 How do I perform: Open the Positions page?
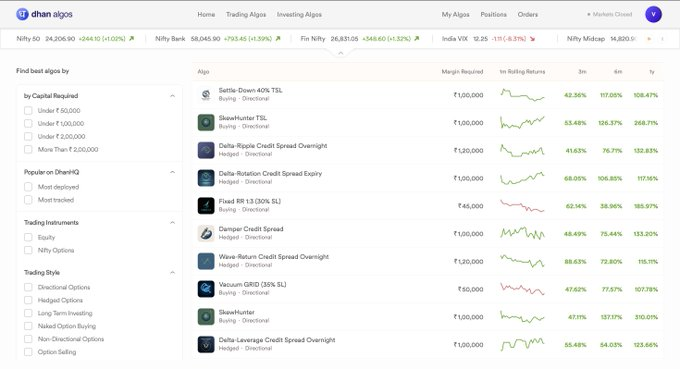pyautogui.click(x=494, y=14)
